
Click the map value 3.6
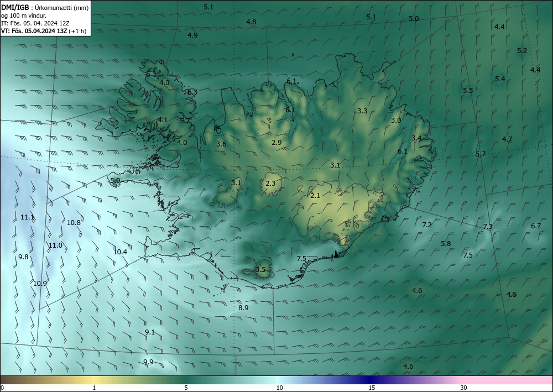pyautogui.click(x=221, y=144)
